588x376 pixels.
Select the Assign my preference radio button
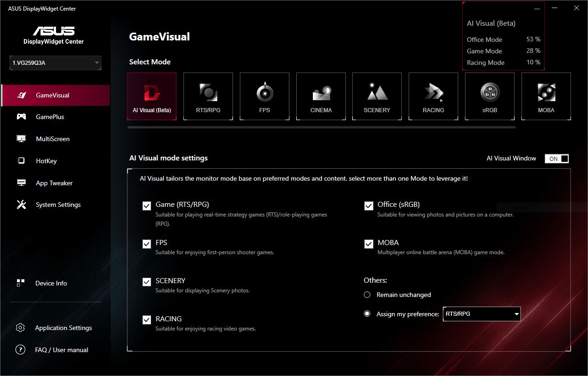pyautogui.click(x=367, y=314)
